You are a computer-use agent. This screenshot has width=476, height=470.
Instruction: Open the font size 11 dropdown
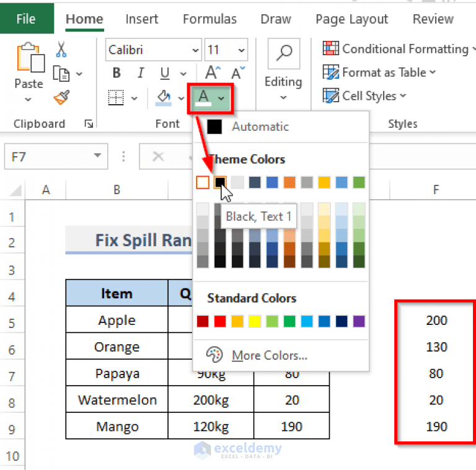pos(241,50)
